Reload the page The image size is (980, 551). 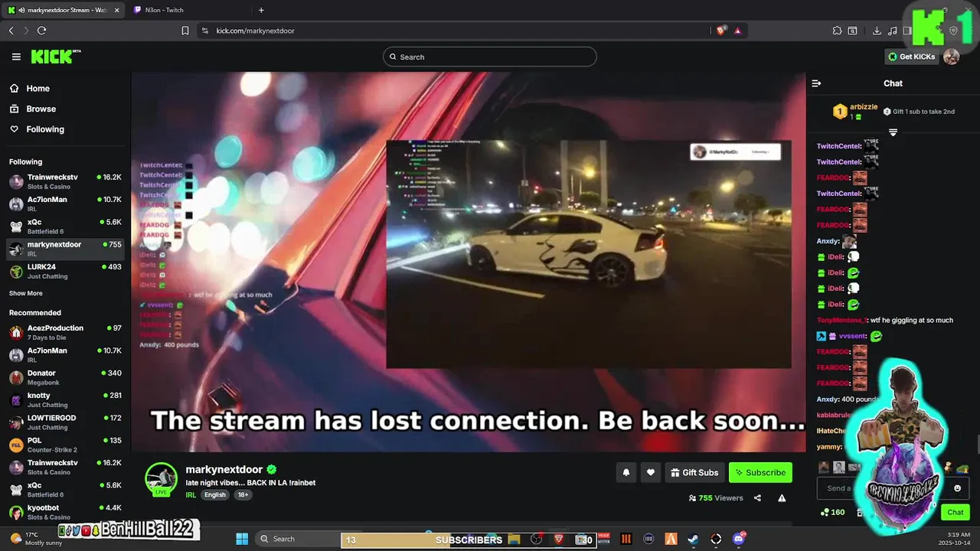click(41, 31)
